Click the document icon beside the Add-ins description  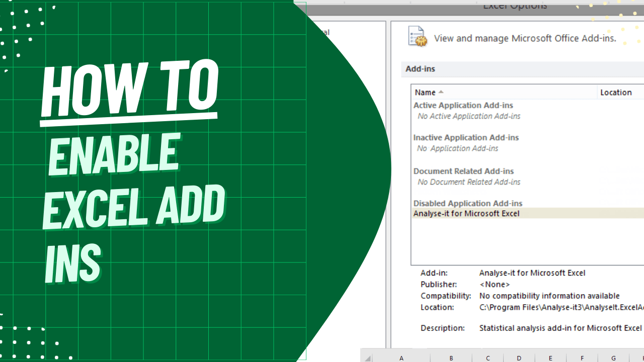click(417, 36)
